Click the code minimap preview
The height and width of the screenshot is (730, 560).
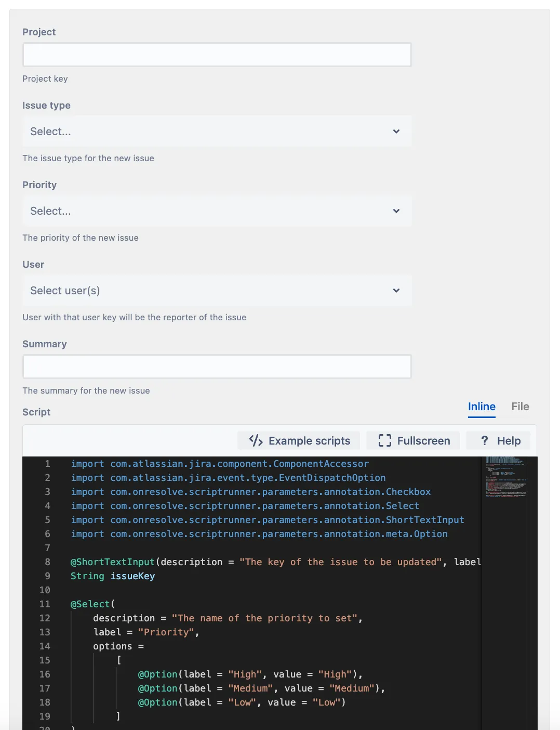(x=506, y=477)
